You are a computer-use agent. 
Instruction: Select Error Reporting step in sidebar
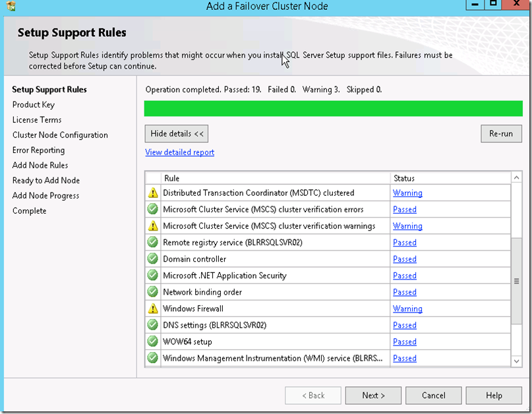coord(38,150)
